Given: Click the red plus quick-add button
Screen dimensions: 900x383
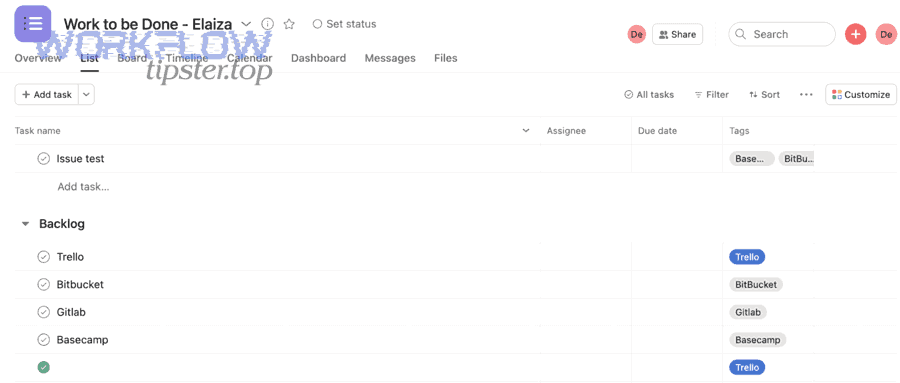Looking at the screenshot, I should [x=855, y=34].
